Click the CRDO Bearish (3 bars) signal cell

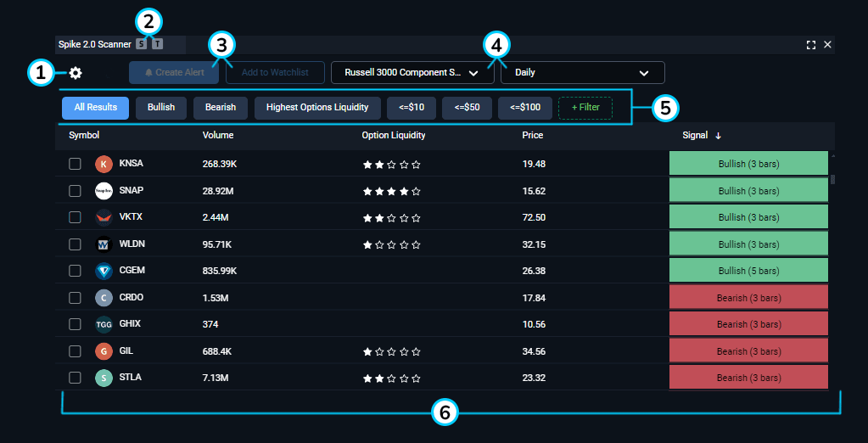748,298
